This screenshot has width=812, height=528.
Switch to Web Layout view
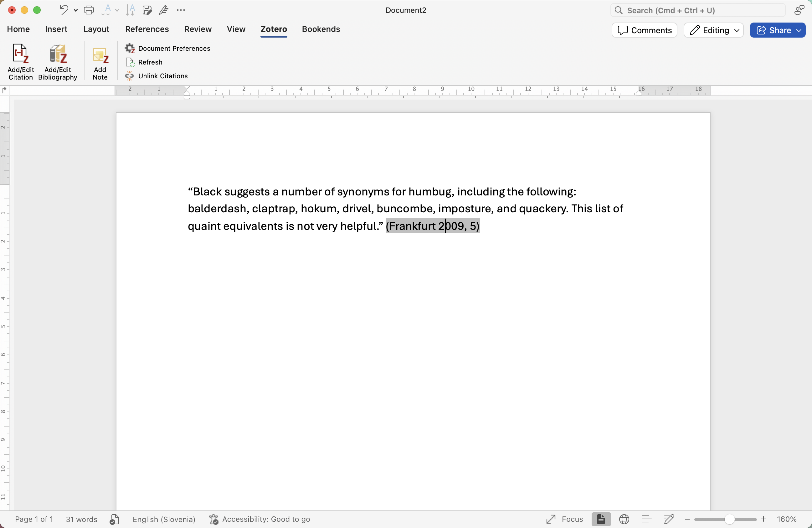click(x=624, y=519)
